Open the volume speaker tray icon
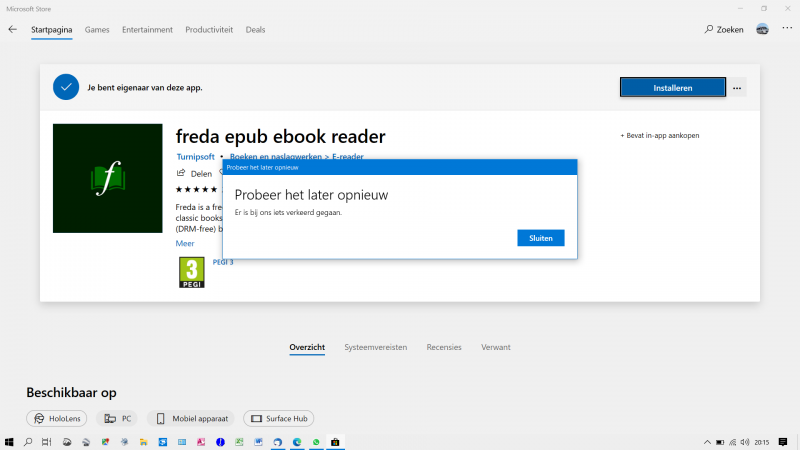This screenshot has width=800, height=450. pos(745,442)
